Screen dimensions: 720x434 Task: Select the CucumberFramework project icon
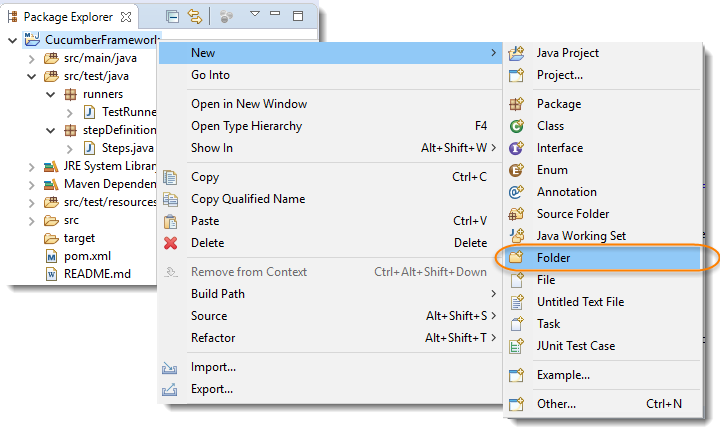pos(32,39)
